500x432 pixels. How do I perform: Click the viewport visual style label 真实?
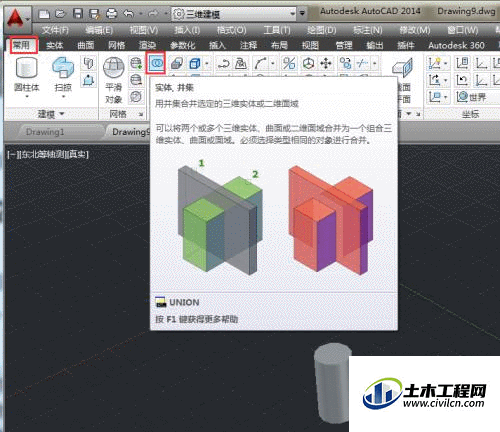[x=77, y=154]
